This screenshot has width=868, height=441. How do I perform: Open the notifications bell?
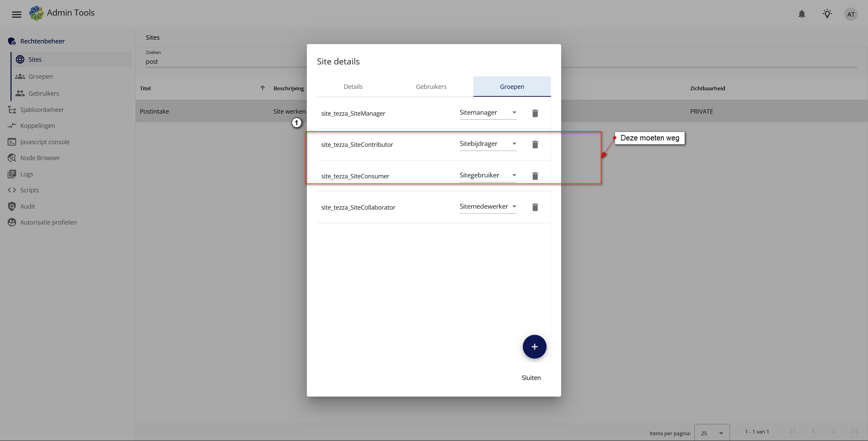click(802, 14)
